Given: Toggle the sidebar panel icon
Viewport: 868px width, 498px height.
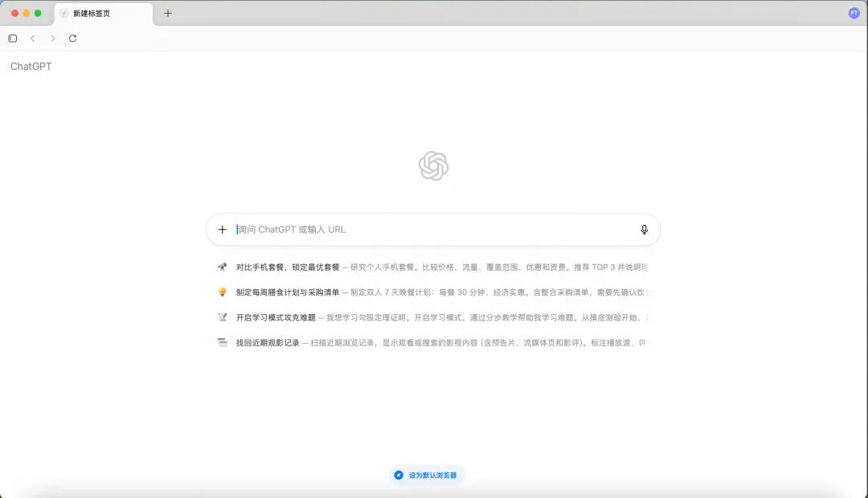Looking at the screenshot, I should pos(13,39).
